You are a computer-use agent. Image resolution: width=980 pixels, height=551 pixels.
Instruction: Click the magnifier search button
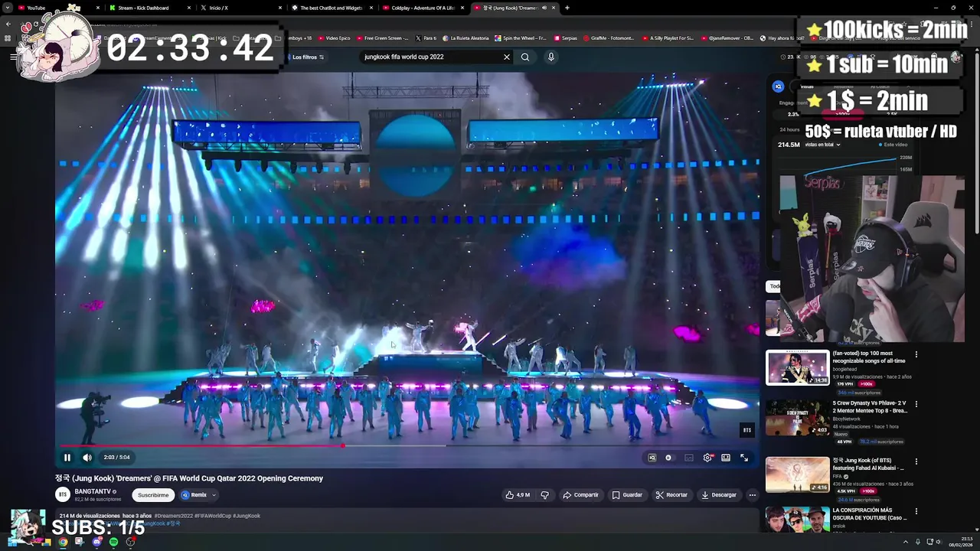coord(525,57)
